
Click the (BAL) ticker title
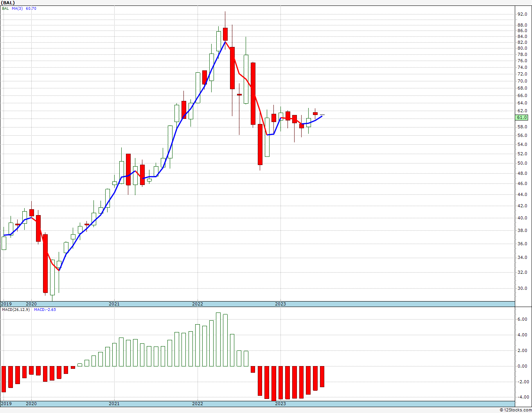(8, 3)
